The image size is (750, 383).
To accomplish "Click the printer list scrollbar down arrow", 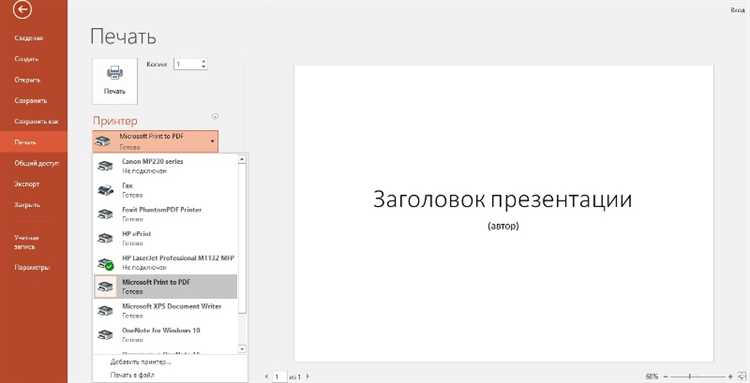I will click(242, 349).
